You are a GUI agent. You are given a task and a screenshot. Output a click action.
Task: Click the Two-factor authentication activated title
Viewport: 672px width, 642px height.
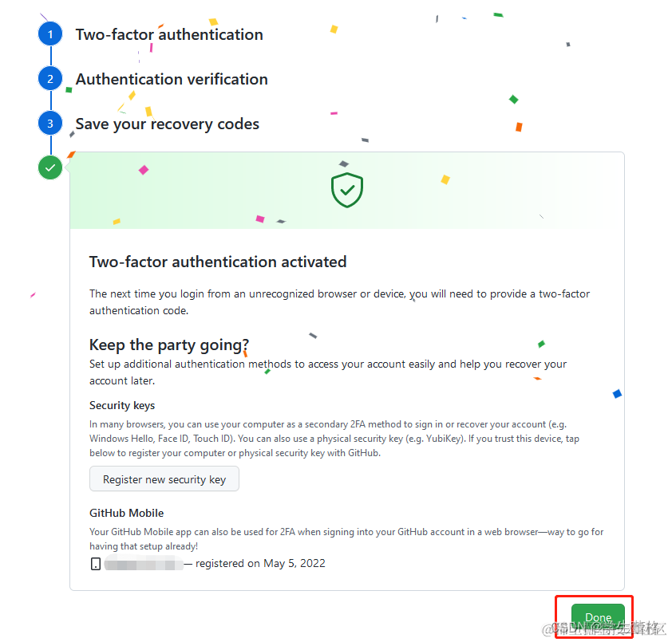[218, 262]
